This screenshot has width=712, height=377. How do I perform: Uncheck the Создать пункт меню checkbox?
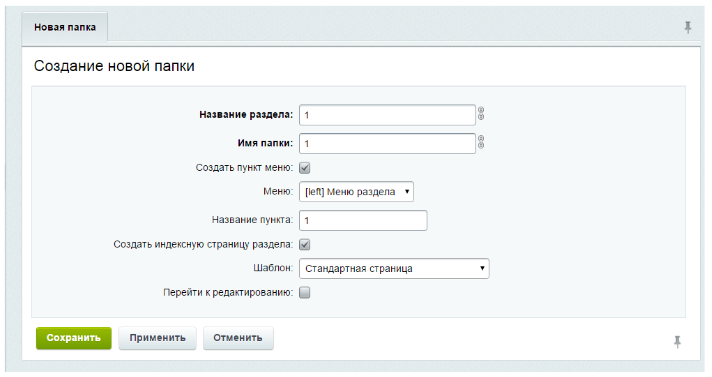305,168
